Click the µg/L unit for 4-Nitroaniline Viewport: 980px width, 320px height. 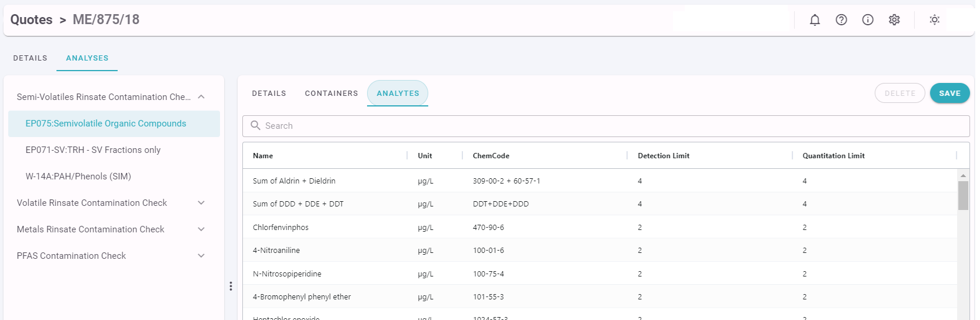click(x=425, y=251)
